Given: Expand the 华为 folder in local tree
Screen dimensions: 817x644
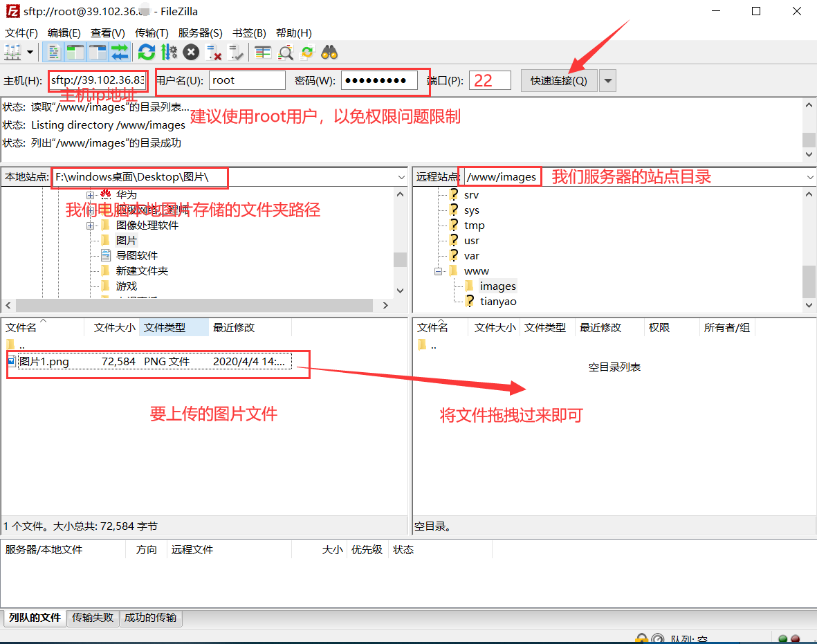Looking at the screenshot, I should (90, 195).
